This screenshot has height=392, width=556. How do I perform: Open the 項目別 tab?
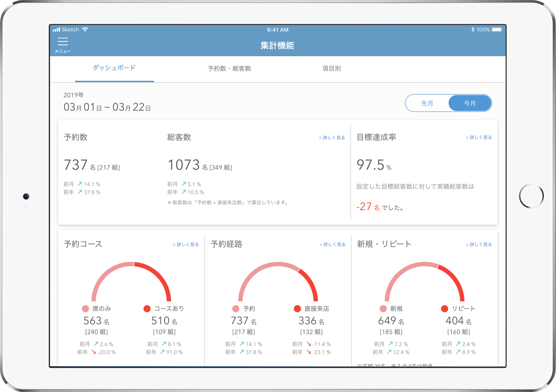pyautogui.click(x=331, y=69)
